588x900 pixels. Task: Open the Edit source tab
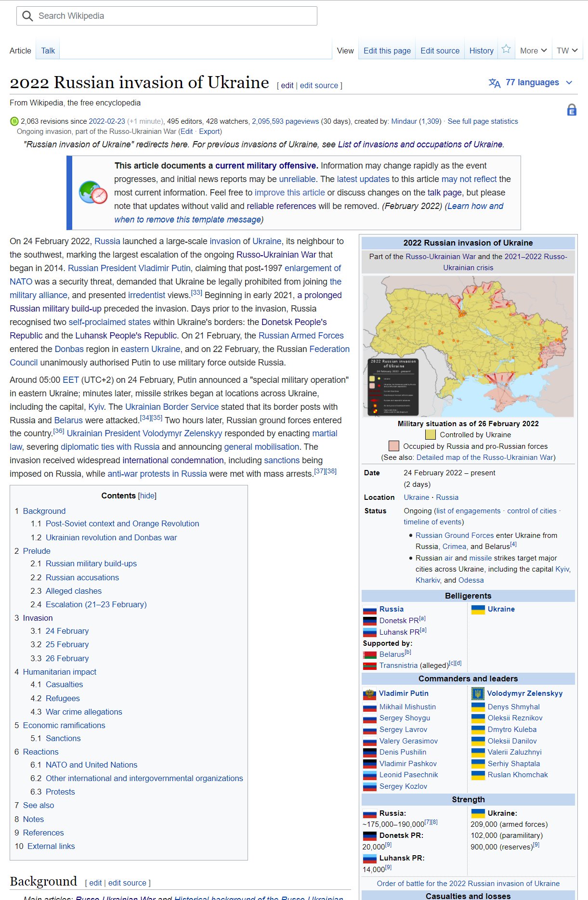tap(440, 51)
